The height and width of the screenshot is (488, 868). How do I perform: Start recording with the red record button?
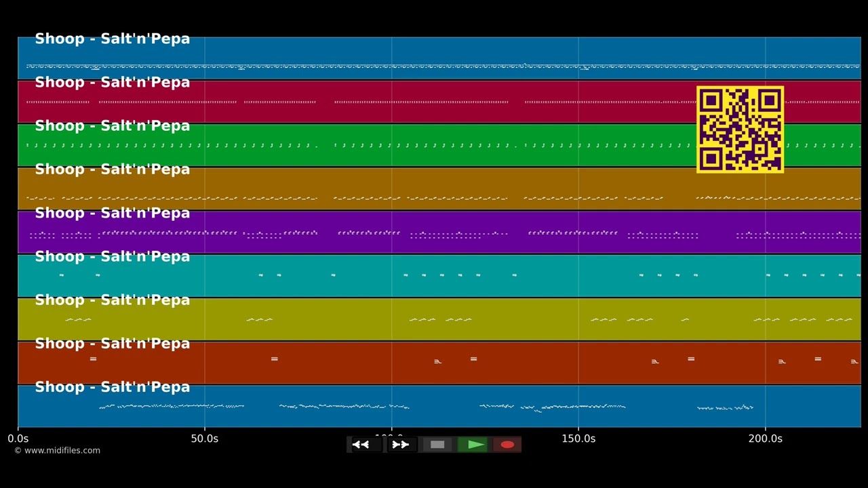(x=507, y=445)
